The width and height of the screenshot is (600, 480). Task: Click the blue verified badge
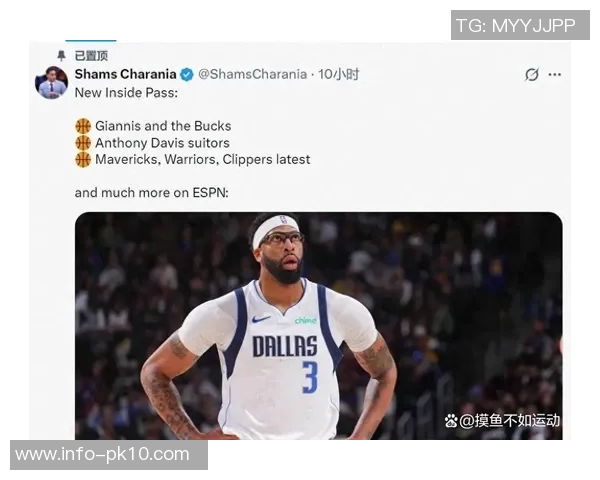(187, 75)
